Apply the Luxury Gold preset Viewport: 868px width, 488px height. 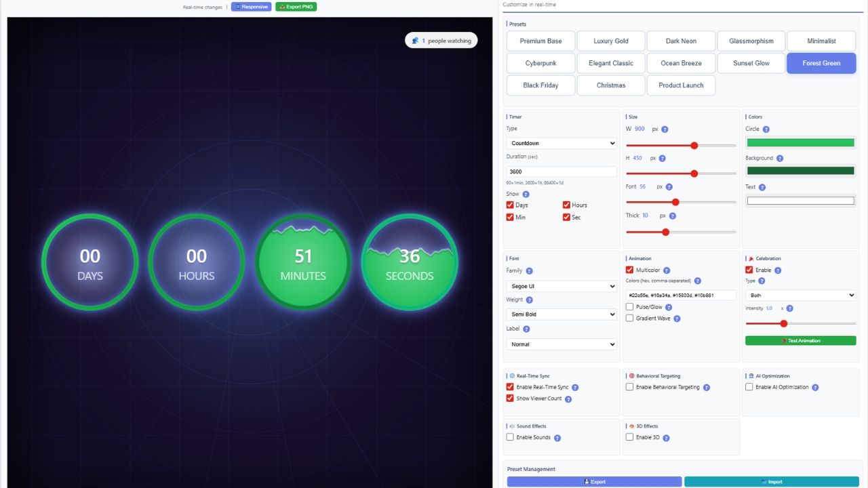[x=611, y=41]
